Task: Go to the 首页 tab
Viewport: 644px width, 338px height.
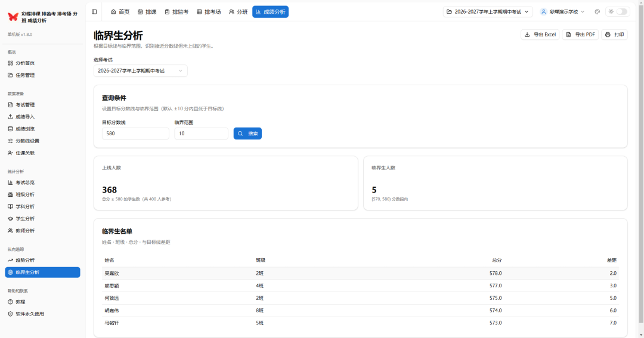Action: [120, 12]
